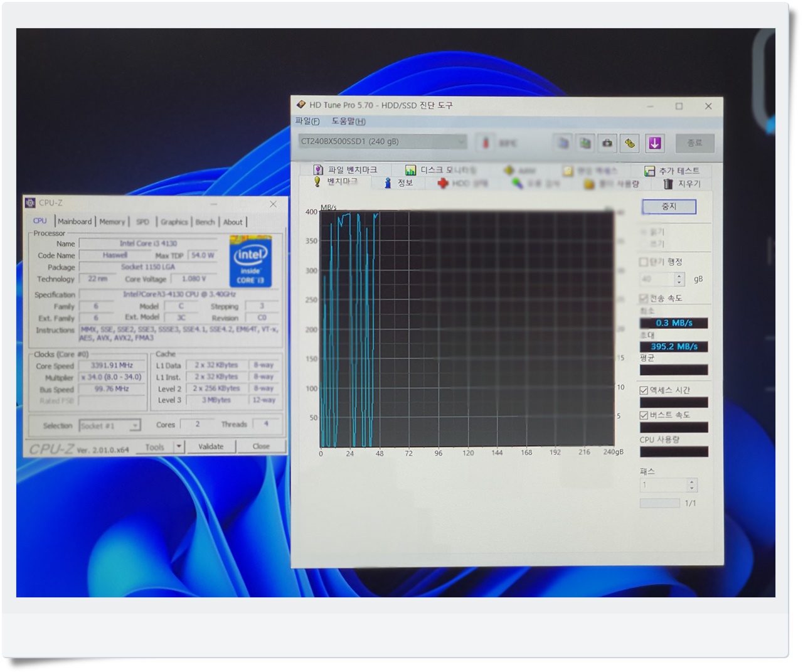
Task: Switch to the AAM tab in HD Tune
Action: pos(519,170)
